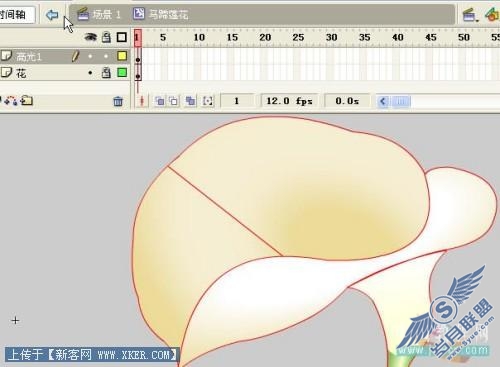Click the green outline swatch of 花 layer
This screenshot has width=500, height=367.
point(122,72)
